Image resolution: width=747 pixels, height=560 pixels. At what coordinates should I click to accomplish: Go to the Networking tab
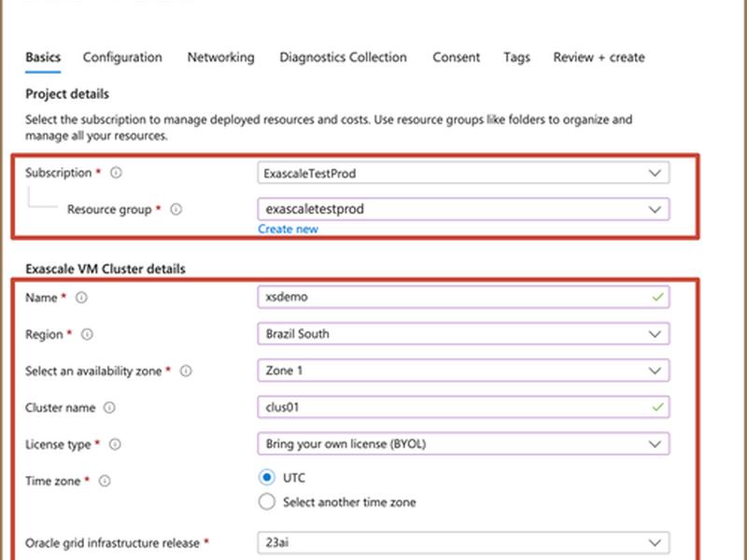coord(220,57)
